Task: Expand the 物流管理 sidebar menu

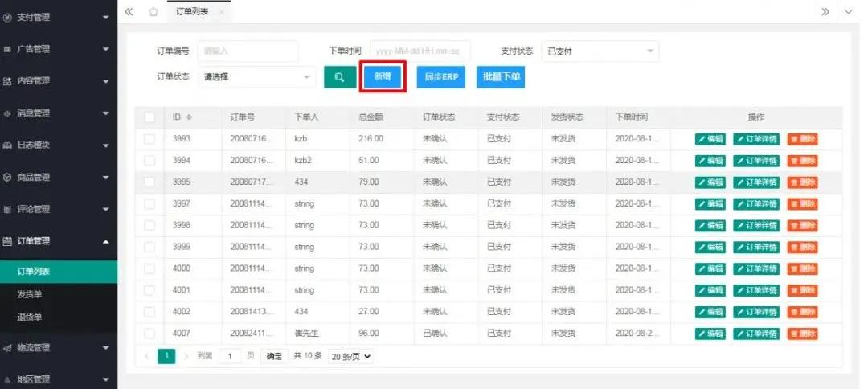Action: point(59,348)
